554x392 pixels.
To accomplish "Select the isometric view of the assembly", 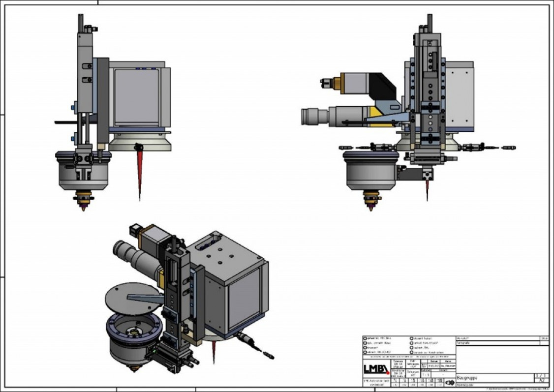I will [190, 298].
